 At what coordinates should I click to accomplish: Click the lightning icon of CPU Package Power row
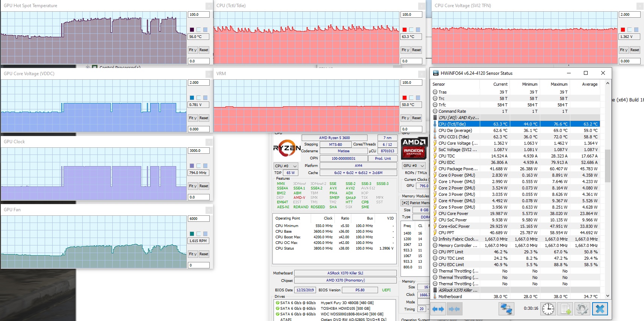coord(435,169)
